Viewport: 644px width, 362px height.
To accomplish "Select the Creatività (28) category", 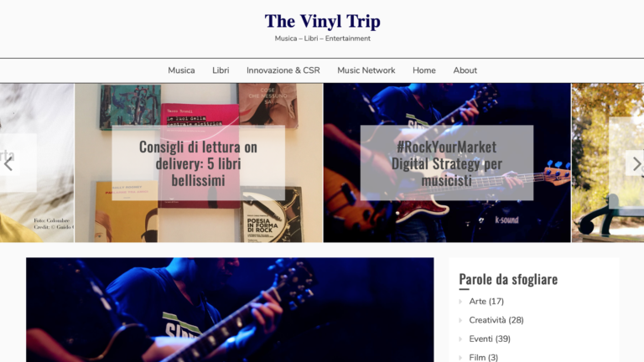I will pyautogui.click(x=496, y=320).
